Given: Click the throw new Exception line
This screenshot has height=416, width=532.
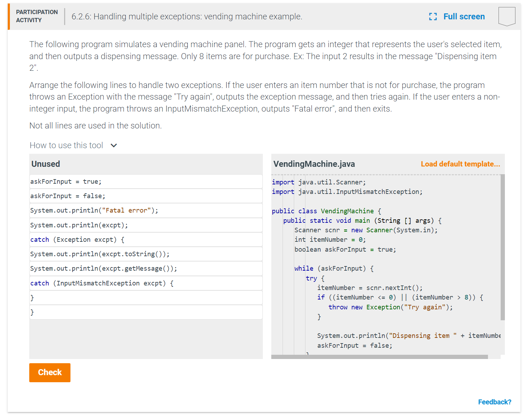Looking at the screenshot, I should pos(390,307).
